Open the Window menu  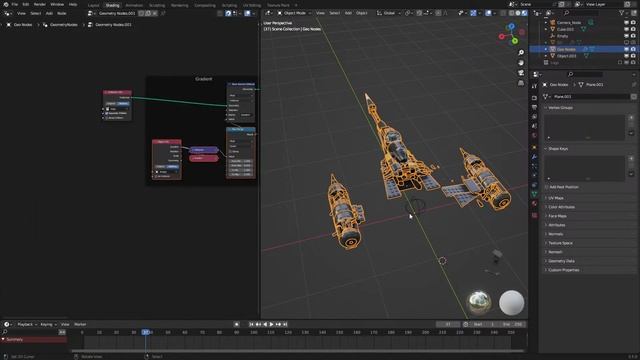57,4
